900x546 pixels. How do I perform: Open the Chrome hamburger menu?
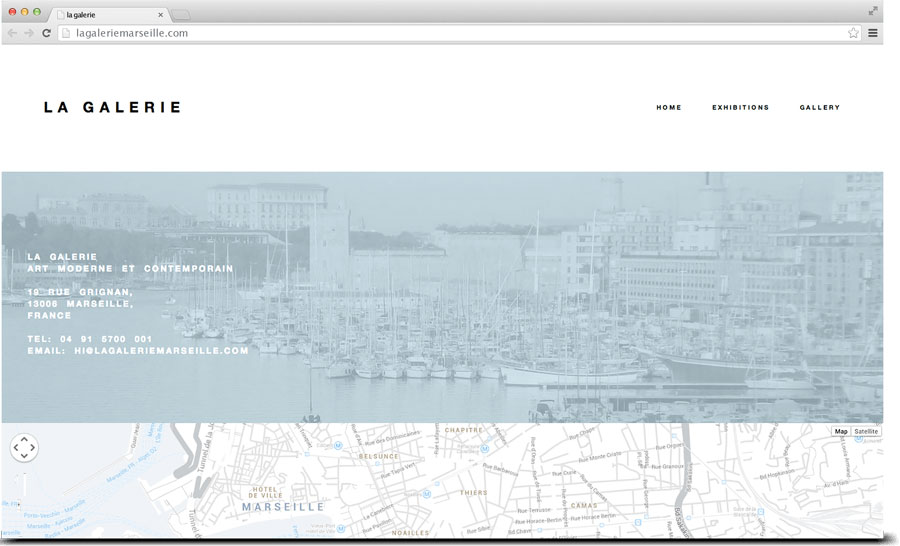pos(873,33)
